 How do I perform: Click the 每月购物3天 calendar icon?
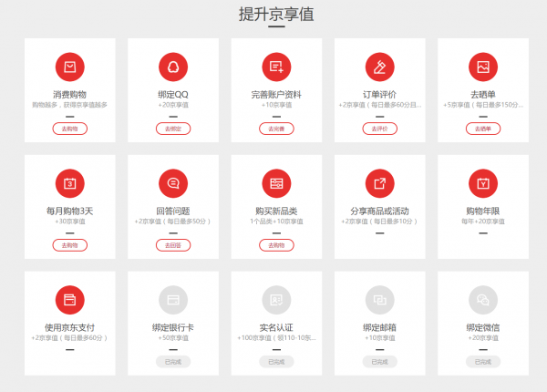coord(69,183)
